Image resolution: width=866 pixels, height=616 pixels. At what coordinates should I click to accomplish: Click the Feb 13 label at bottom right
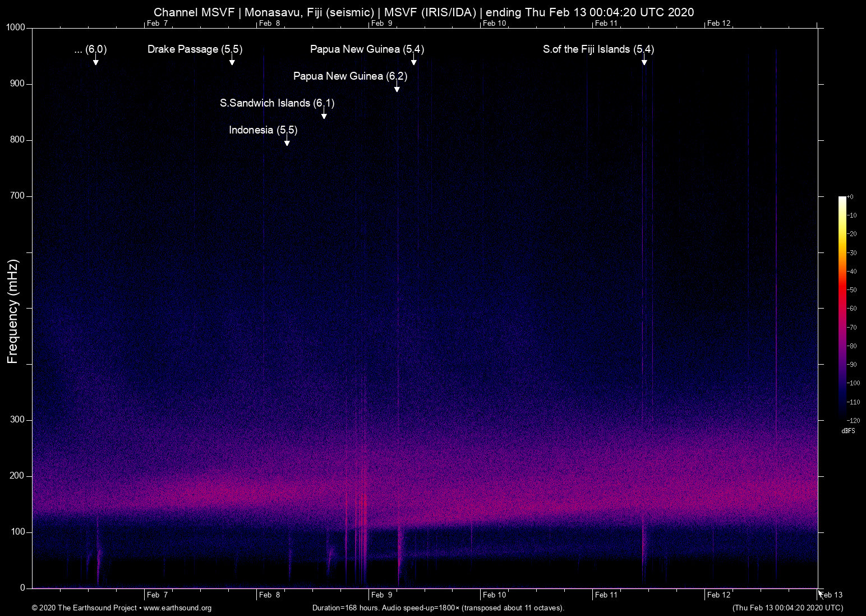click(x=831, y=595)
